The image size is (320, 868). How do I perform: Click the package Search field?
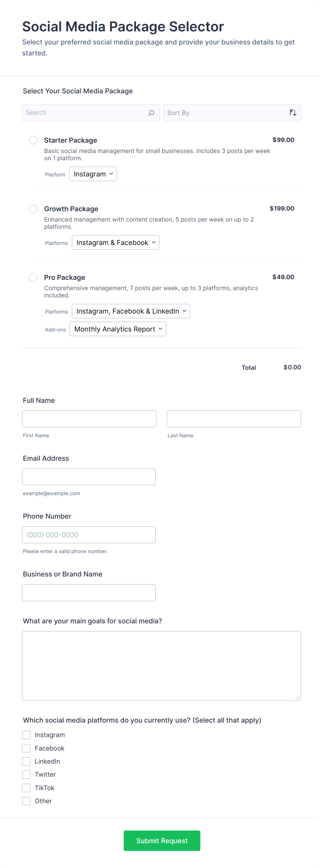click(x=86, y=113)
